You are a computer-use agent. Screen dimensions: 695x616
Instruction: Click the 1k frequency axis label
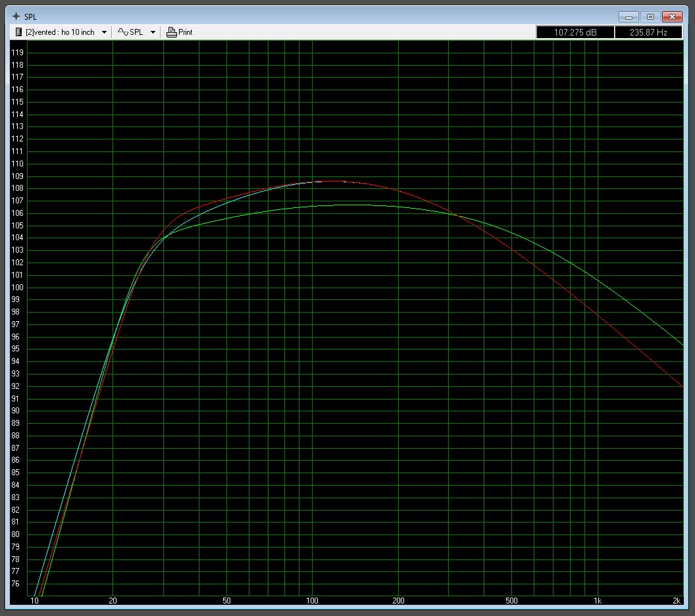point(598,600)
